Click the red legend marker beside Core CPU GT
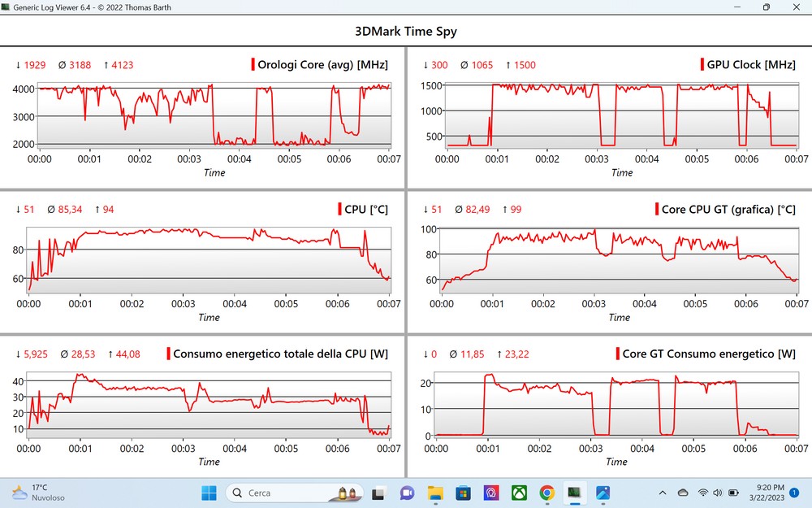The width and height of the screenshot is (812, 508). (657, 209)
